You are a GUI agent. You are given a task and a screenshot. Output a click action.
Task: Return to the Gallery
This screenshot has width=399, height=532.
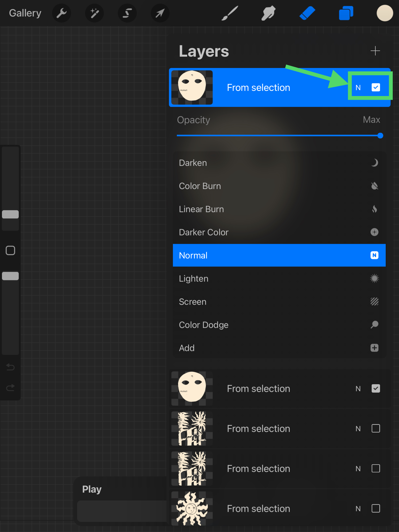(25, 13)
